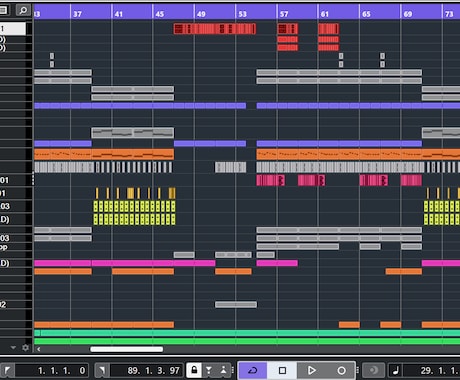The width and height of the screenshot is (460, 380).
Task: Select gray clip on the 02 track
Action: (x=236, y=304)
